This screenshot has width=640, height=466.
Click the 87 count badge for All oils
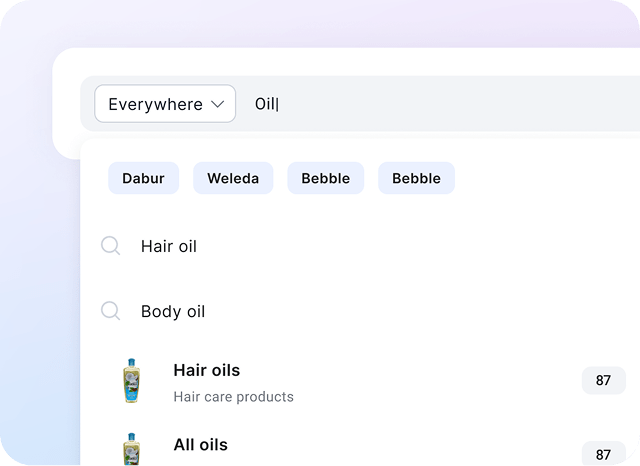(603, 454)
